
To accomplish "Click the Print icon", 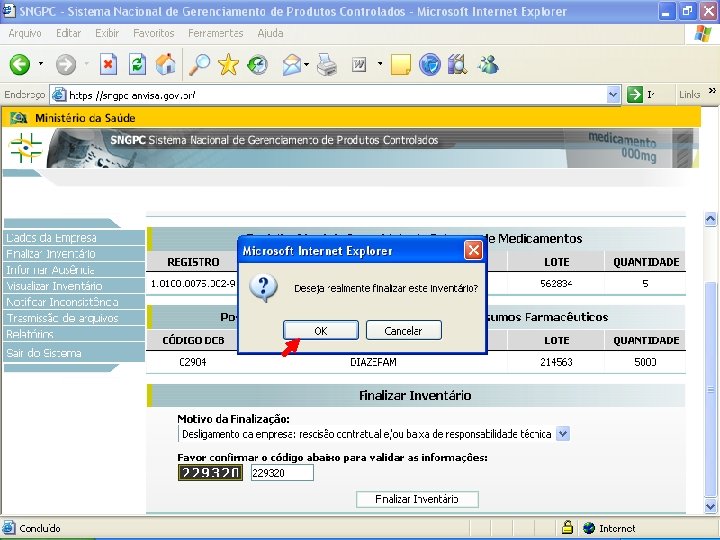I will pyautogui.click(x=327, y=64).
